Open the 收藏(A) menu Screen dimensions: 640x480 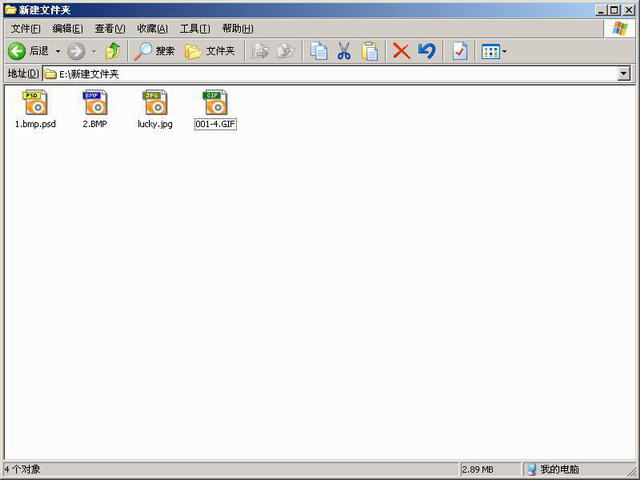coord(152,29)
